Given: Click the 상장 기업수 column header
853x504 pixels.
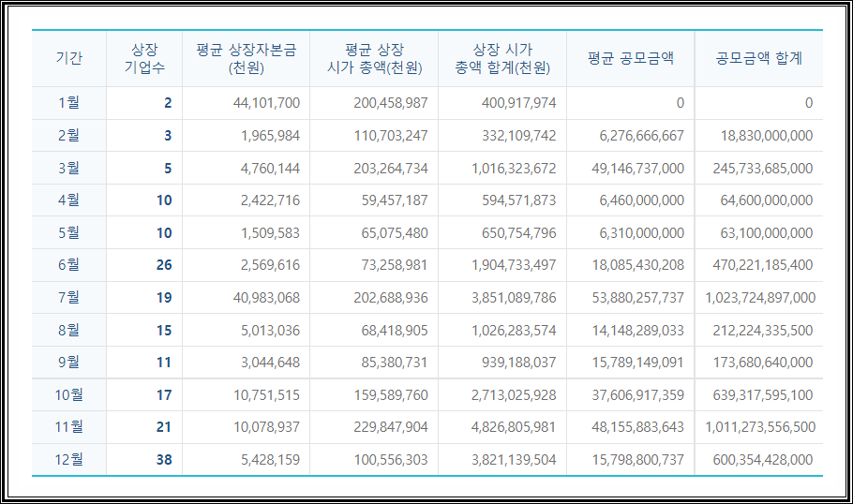Looking at the screenshot, I should pos(144,58).
